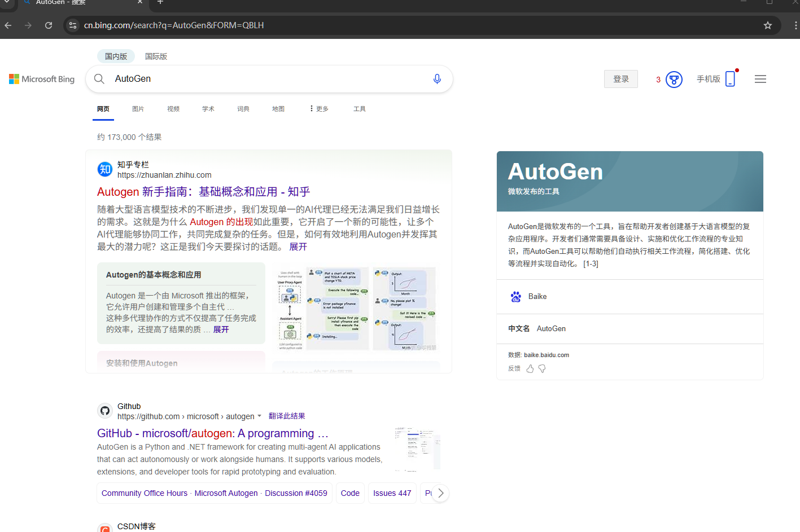Open the browser three-dot menu
The height and width of the screenshot is (532, 800).
pos(795,25)
